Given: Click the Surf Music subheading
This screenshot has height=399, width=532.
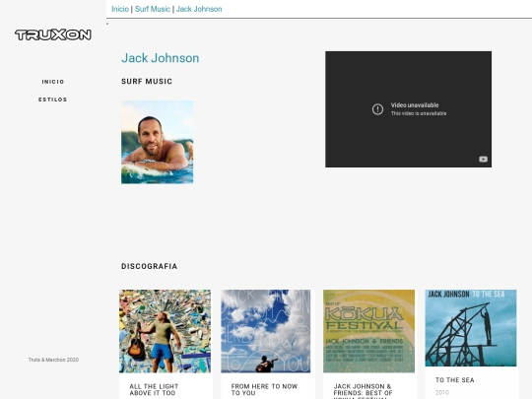Looking at the screenshot, I should coord(147,82).
